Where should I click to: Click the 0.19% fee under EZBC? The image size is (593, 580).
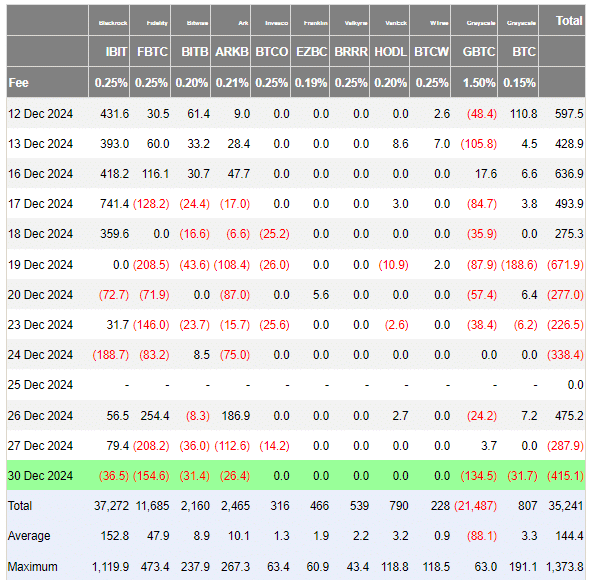click(x=311, y=82)
